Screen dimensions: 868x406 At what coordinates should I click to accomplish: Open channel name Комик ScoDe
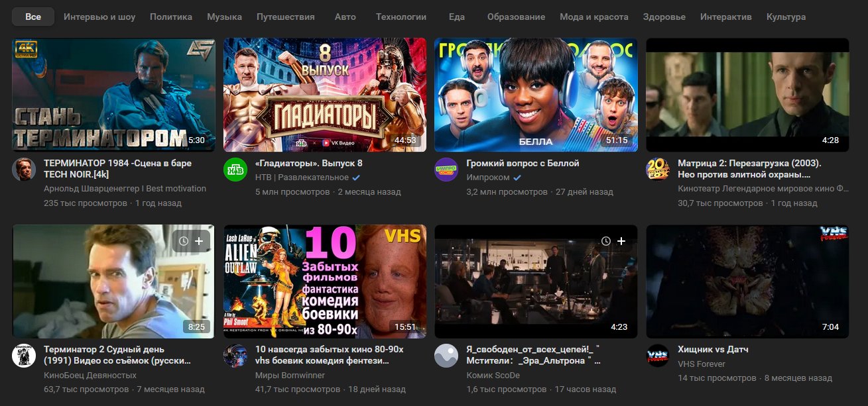pos(493,374)
